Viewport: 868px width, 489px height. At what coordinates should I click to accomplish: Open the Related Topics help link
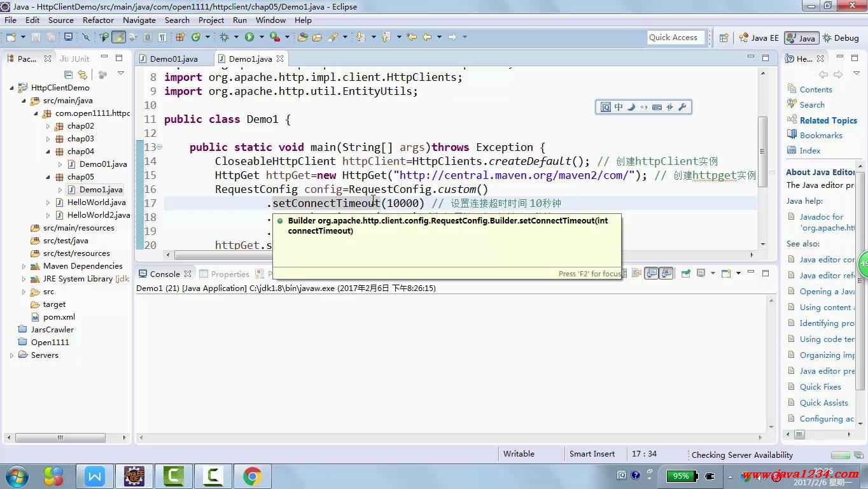[828, 120]
